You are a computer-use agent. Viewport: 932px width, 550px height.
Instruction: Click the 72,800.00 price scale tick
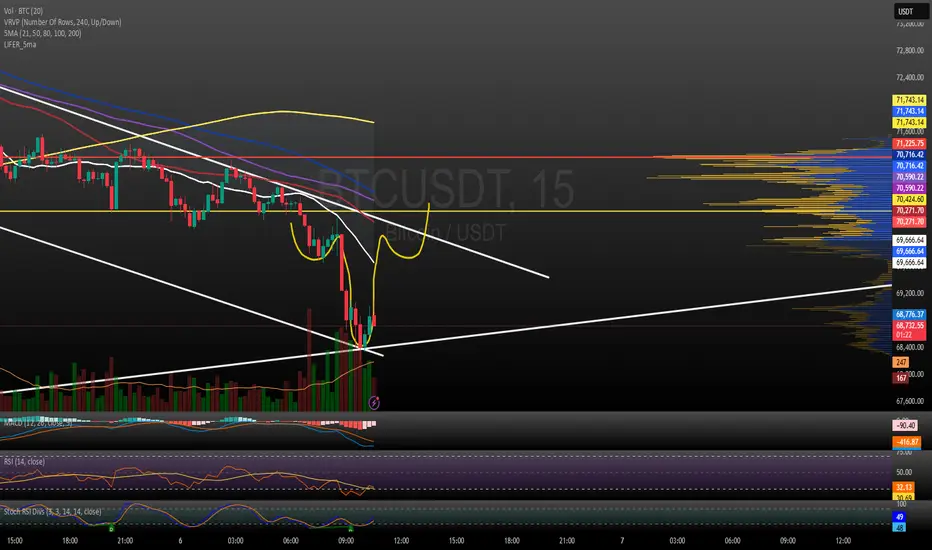pyautogui.click(x=909, y=51)
